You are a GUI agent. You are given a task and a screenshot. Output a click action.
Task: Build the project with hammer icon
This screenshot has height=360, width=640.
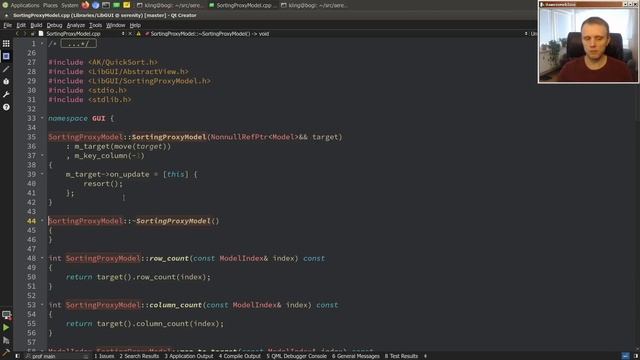click(6, 352)
